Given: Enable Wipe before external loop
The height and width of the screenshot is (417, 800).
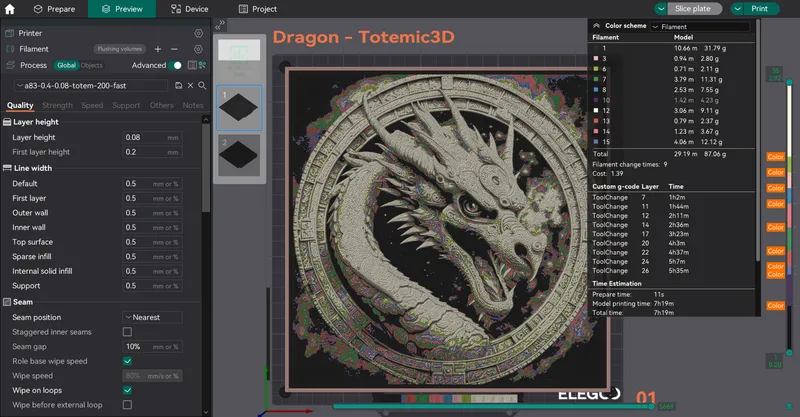Looking at the screenshot, I should (x=128, y=405).
